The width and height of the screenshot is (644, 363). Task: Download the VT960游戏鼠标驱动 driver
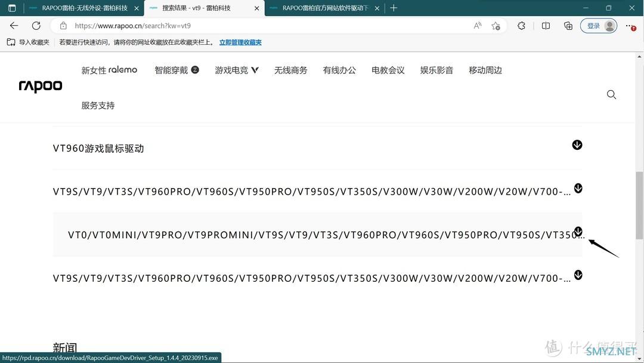point(577,144)
